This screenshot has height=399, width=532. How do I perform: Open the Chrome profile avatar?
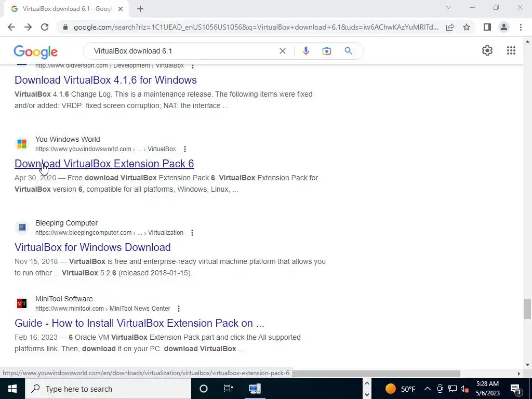click(x=504, y=27)
